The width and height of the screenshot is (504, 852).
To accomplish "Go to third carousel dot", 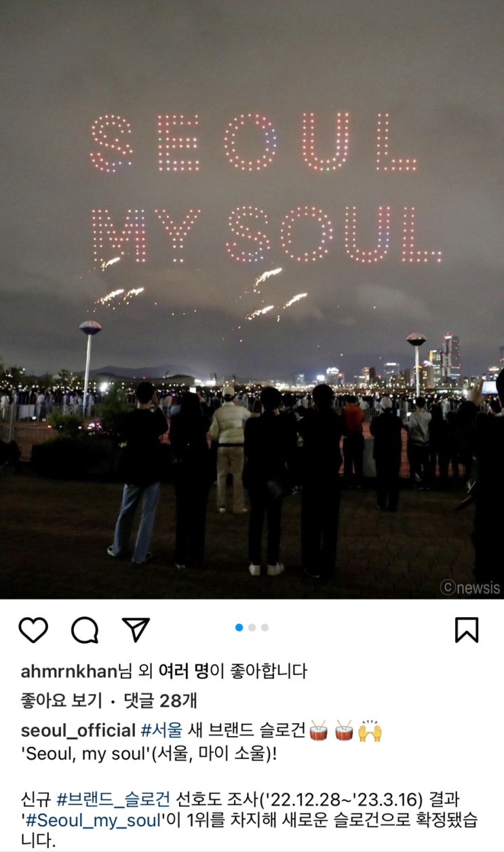I will (x=265, y=627).
